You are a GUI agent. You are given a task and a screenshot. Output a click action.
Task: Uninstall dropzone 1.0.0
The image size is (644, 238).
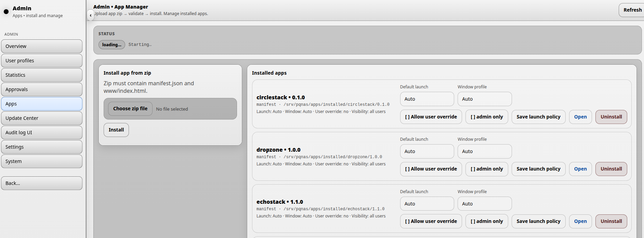(x=611, y=169)
